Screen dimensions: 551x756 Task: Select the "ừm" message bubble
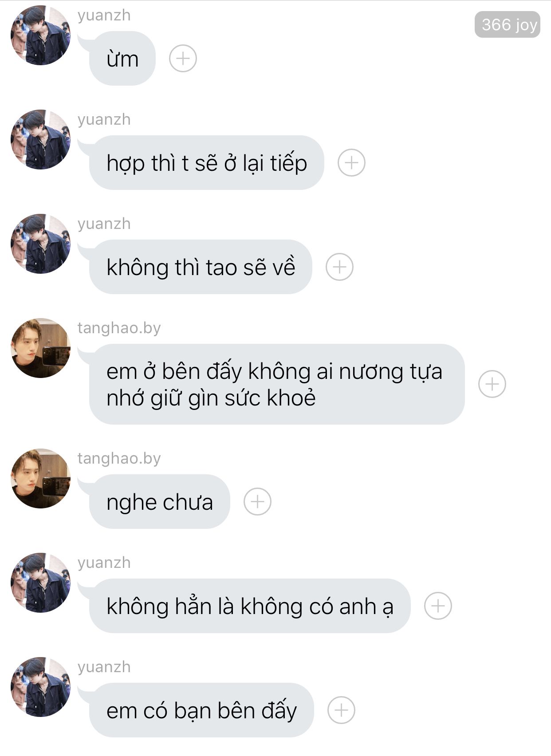122,58
